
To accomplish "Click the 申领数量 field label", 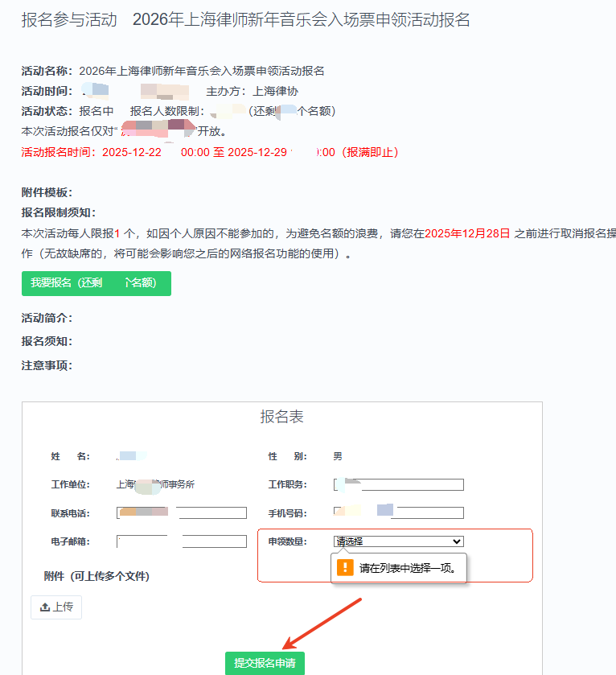I will click(287, 541).
